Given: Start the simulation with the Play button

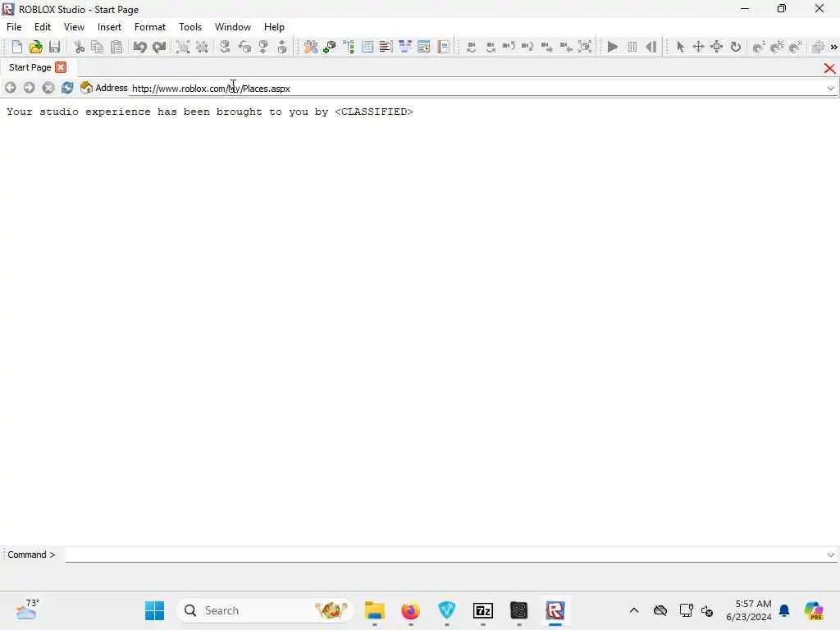Looking at the screenshot, I should pyautogui.click(x=613, y=47).
